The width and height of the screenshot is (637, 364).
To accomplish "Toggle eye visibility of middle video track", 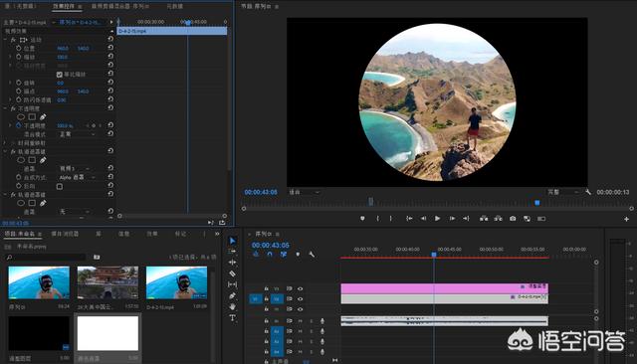I will [x=301, y=298].
